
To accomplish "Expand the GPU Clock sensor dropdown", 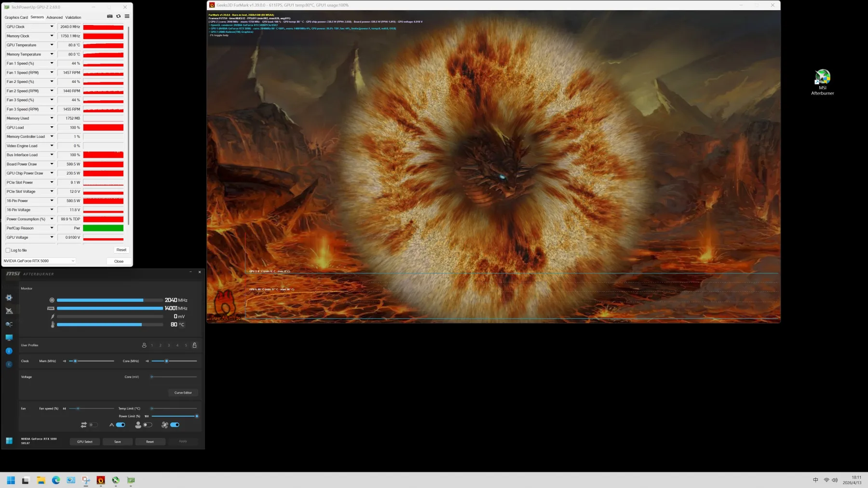I will tap(52, 27).
